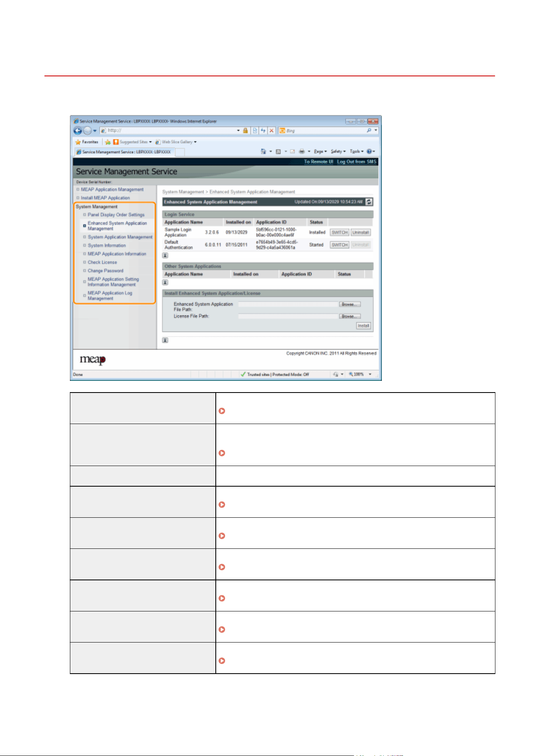The image size is (535, 756).
Task: Click the To Remote UI link
Action: pos(318,162)
